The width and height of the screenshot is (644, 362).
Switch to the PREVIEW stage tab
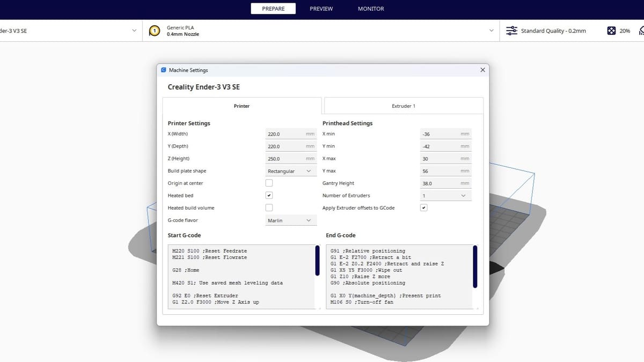321,9
